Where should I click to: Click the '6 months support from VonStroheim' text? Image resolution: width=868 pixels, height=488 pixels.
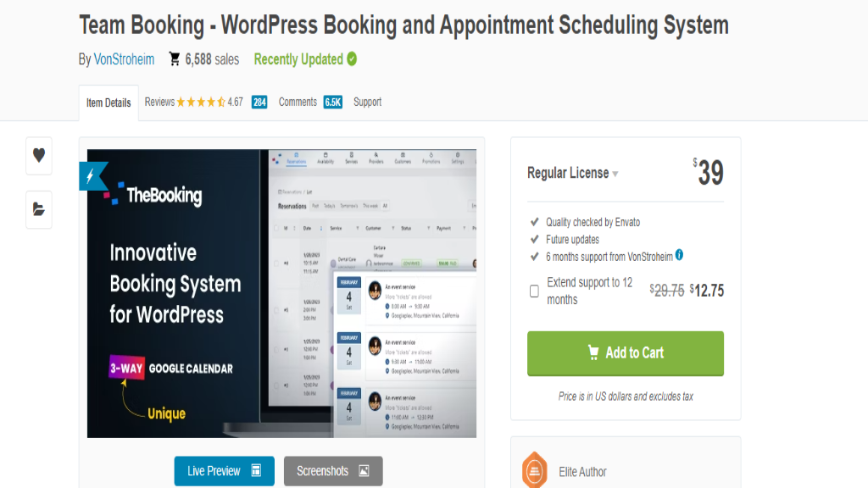(609, 257)
